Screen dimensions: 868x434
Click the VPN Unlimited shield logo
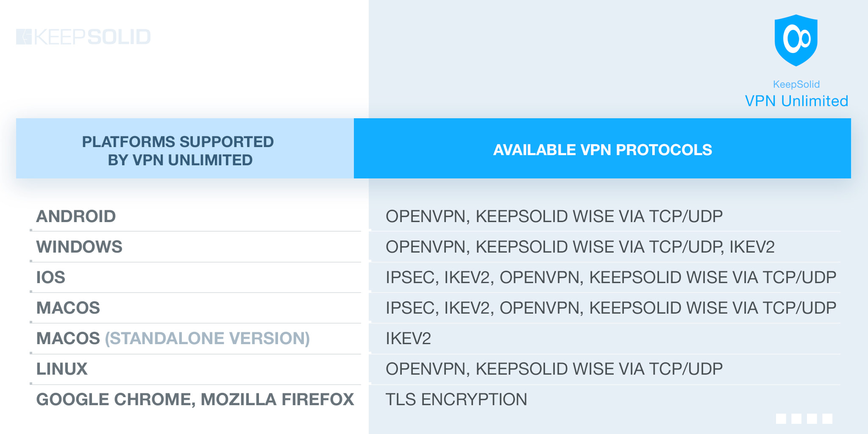point(796,40)
